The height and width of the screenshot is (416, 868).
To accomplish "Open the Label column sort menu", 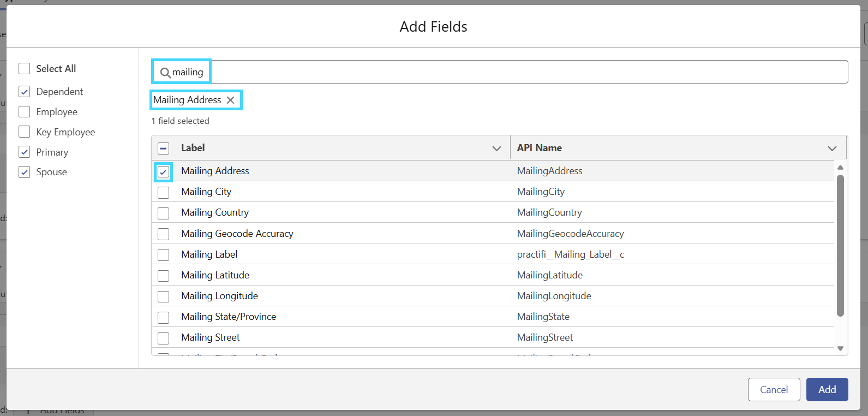I will pos(496,148).
